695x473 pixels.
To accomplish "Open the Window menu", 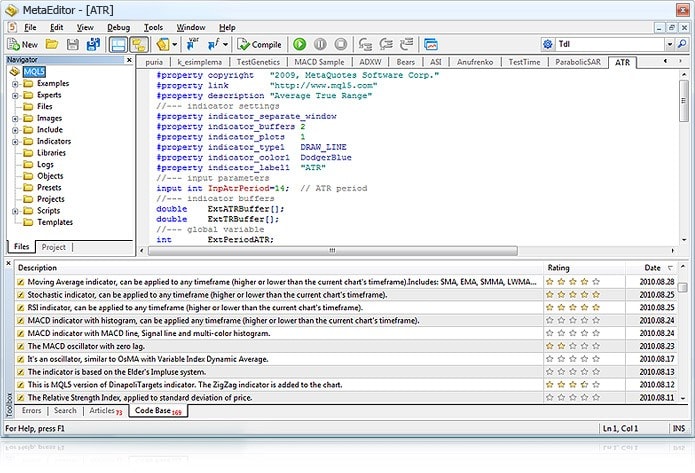I will (191, 27).
